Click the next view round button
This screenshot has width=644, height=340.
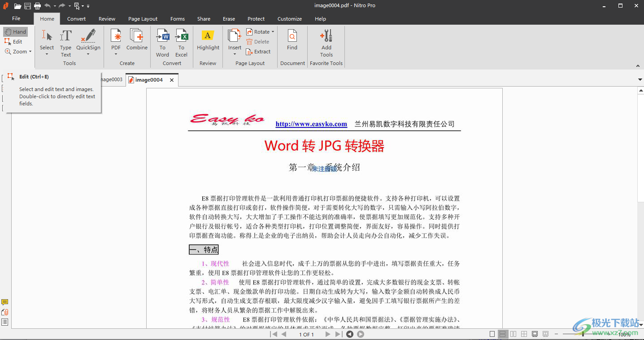361,334
